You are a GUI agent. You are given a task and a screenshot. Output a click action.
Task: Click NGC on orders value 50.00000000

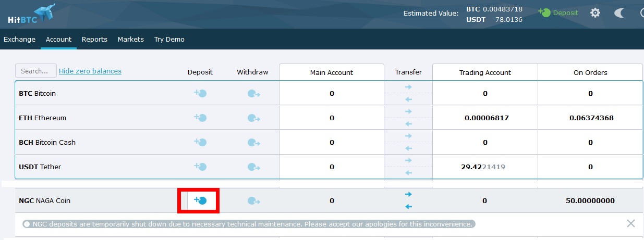pyautogui.click(x=590, y=201)
